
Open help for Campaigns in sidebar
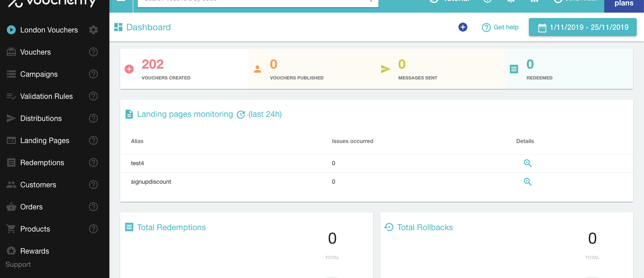93,74
